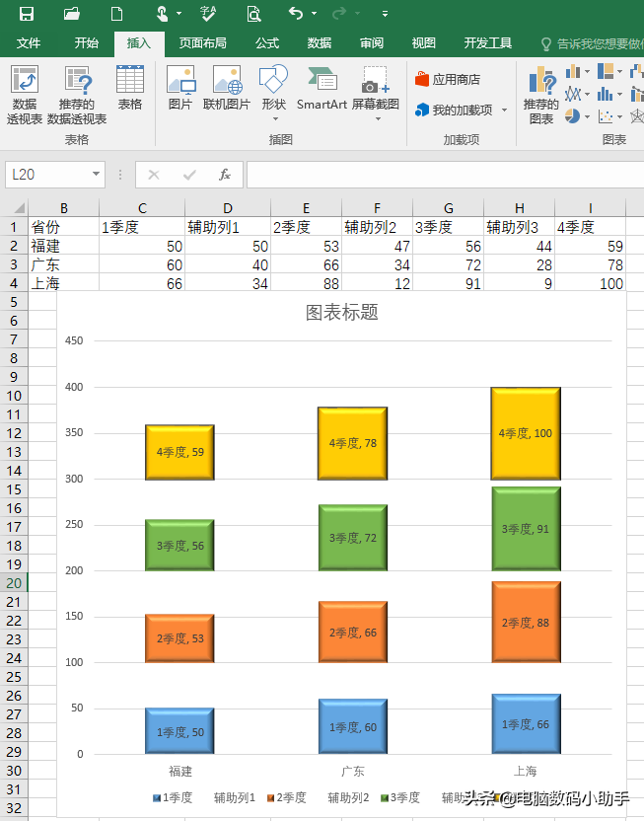Switch to the Home (开始) tab
This screenshot has width=644, height=821.
tap(87, 43)
